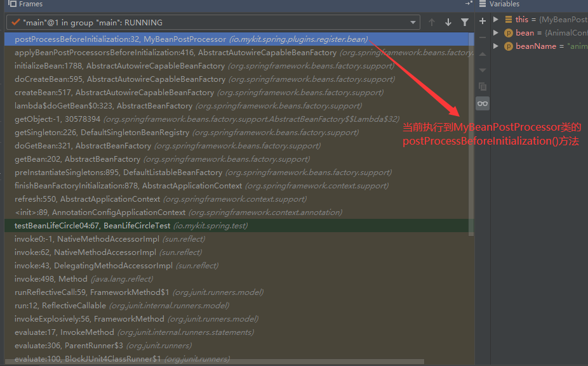
Task: Expand the 'beanName' variable node
Action: (496, 46)
